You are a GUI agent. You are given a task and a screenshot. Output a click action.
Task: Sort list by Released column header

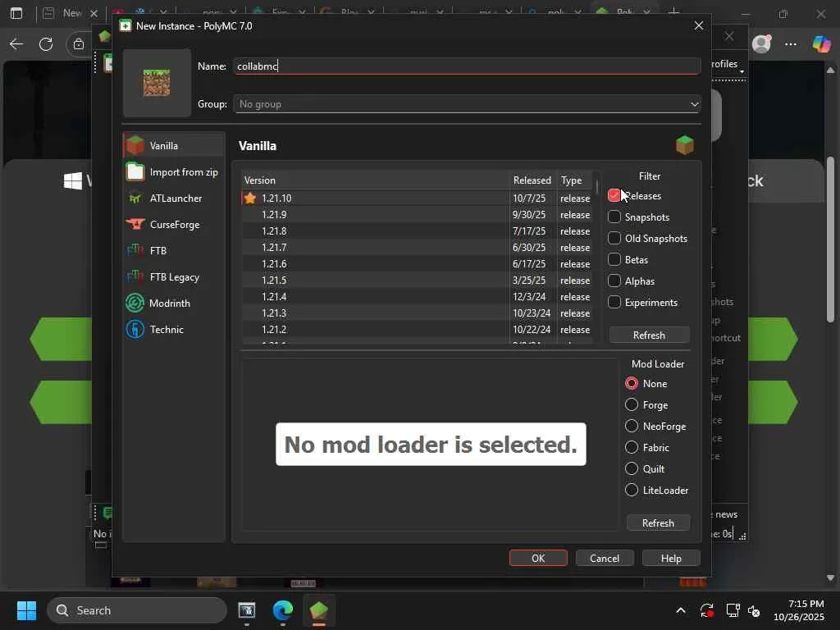[532, 180]
